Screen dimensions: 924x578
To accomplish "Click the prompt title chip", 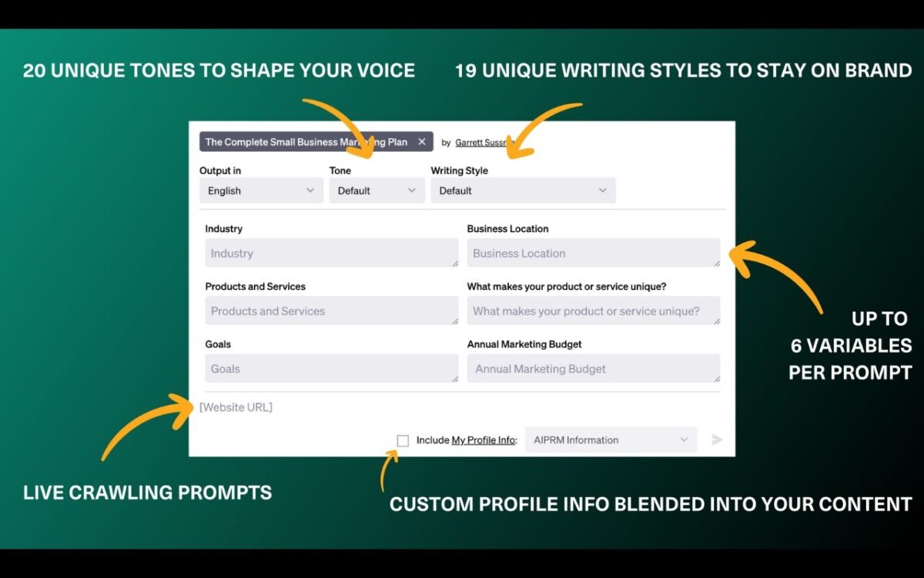I will click(x=308, y=141).
